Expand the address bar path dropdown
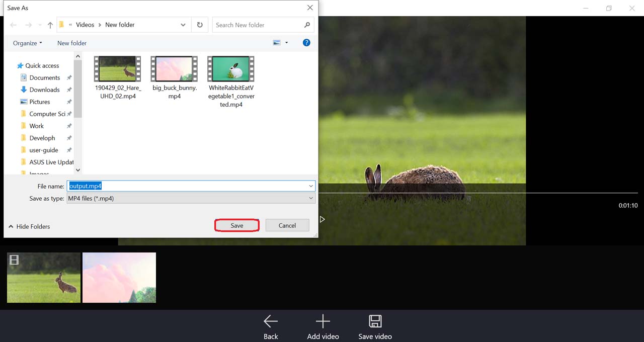The image size is (644, 342). tap(183, 25)
